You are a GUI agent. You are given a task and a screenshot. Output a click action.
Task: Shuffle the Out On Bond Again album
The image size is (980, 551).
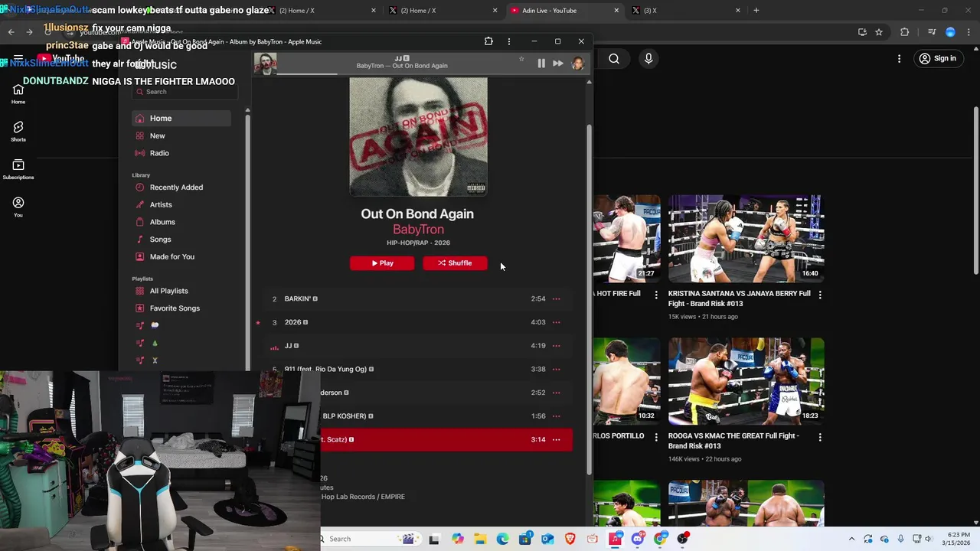click(455, 263)
